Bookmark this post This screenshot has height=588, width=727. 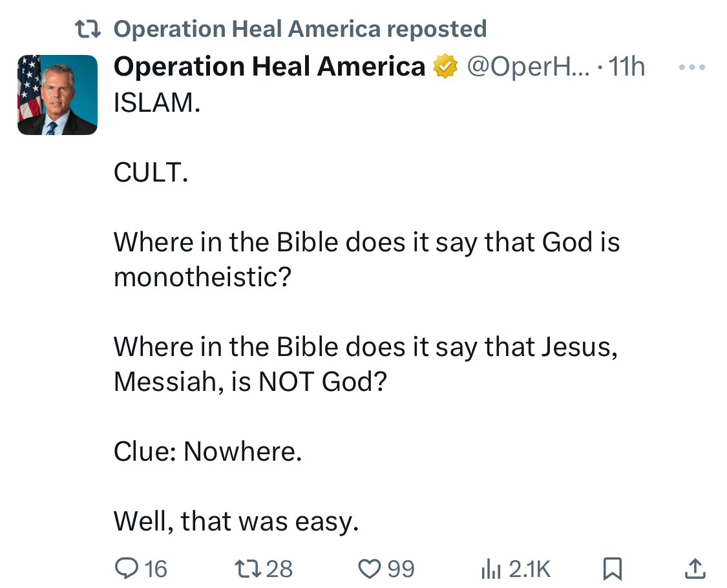[x=611, y=569]
